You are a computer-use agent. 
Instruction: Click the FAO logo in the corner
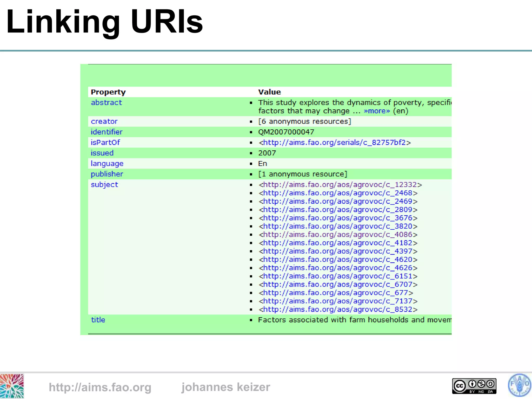pyautogui.click(x=519, y=385)
